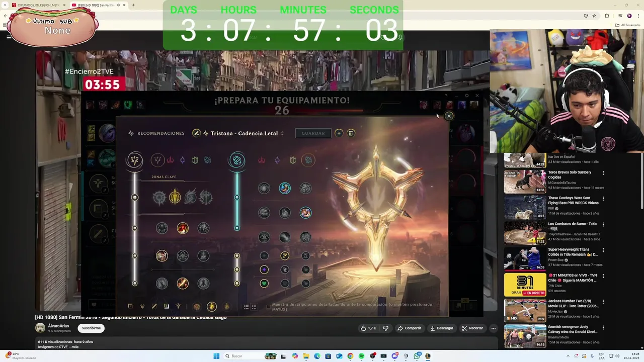The height and width of the screenshot is (362, 644).
Task: Select the fourth keystone rune in Runas Clave
Action: (205, 197)
